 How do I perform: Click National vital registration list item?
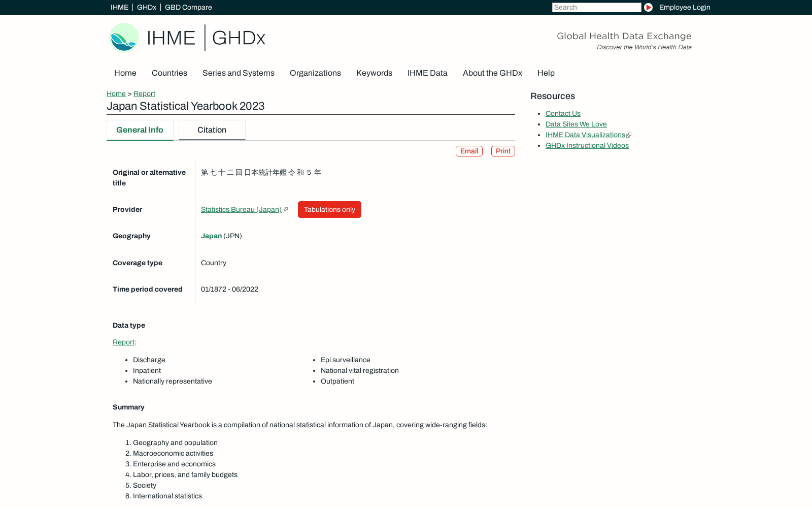click(x=360, y=371)
